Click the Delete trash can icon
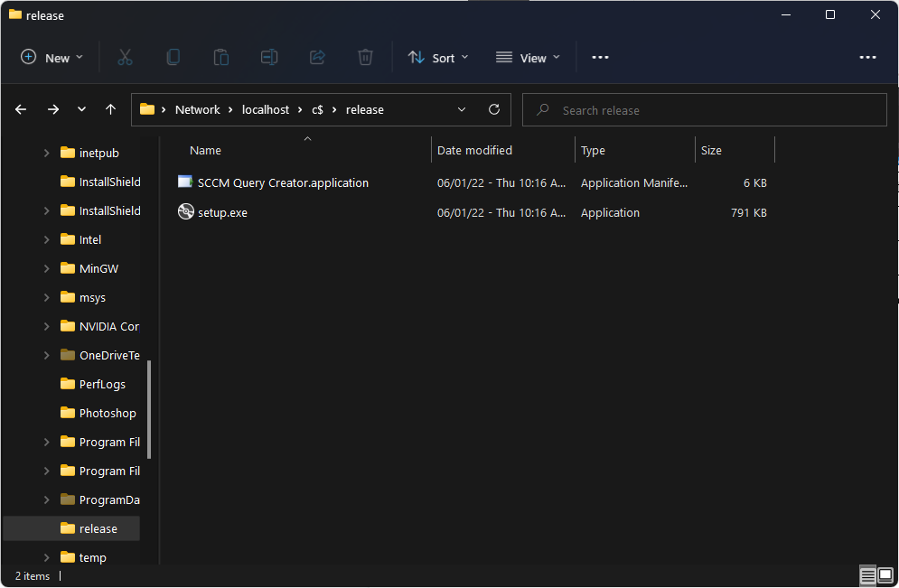 tap(365, 57)
